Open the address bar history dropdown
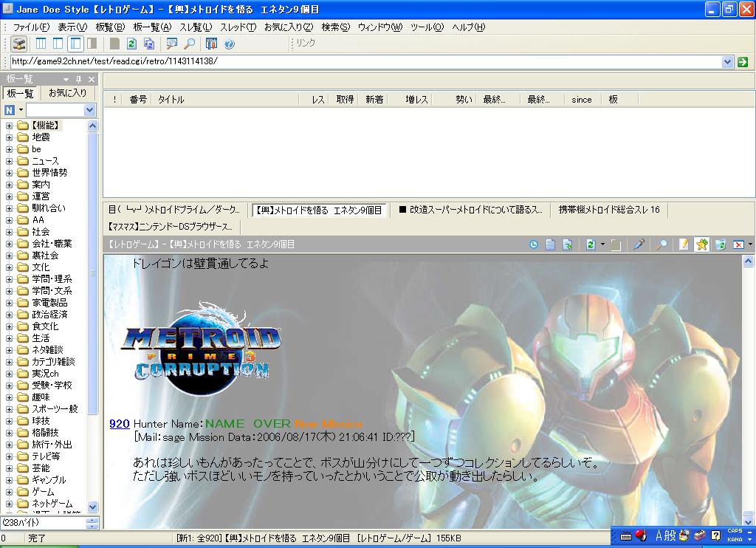The height and width of the screenshot is (548, 756). click(x=727, y=62)
